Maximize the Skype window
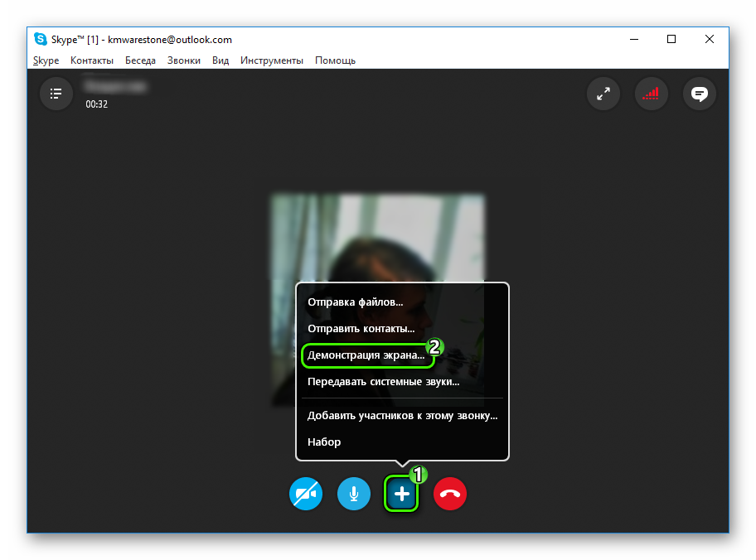The image size is (756, 560). point(671,39)
